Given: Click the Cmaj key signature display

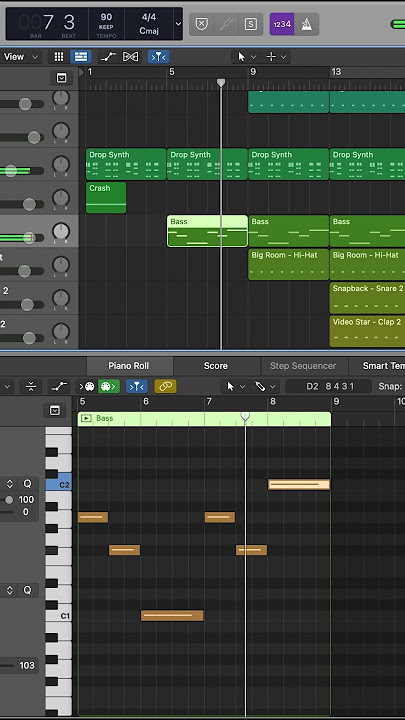Looking at the screenshot, I should [x=149, y=31].
